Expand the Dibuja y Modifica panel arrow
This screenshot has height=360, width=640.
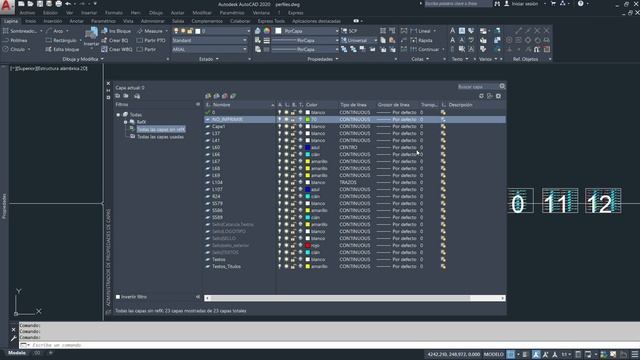tap(102, 59)
